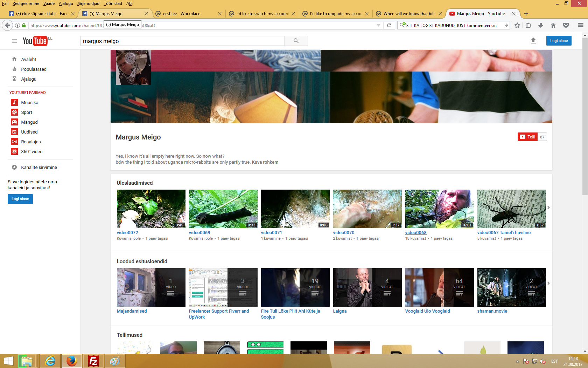Click the upload video icon

533,41
